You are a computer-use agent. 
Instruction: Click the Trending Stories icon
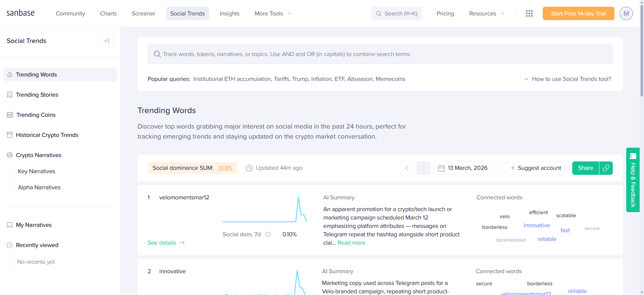point(10,95)
